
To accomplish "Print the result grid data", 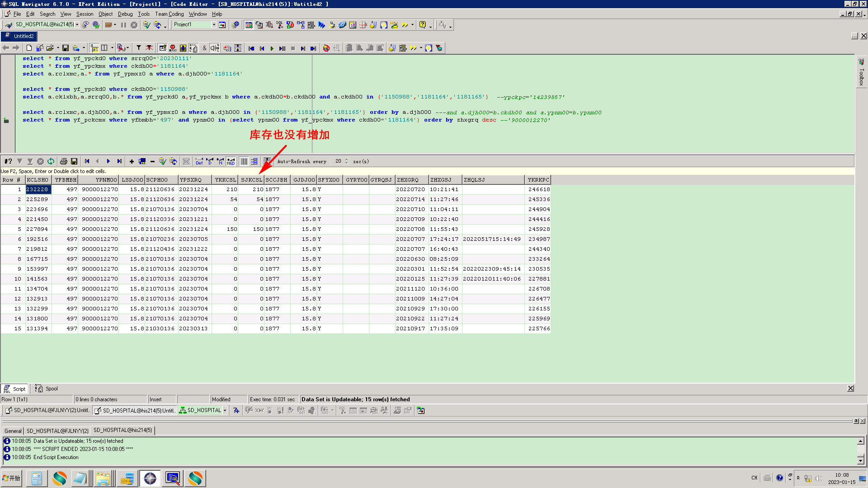I will (63, 161).
